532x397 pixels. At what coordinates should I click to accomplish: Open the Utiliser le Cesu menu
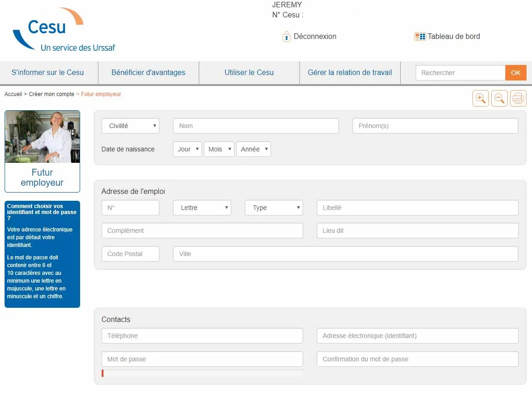249,72
